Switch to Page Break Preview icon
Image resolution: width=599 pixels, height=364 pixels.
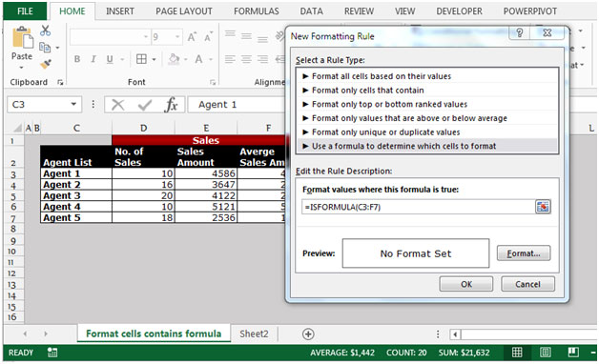[573, 353]
